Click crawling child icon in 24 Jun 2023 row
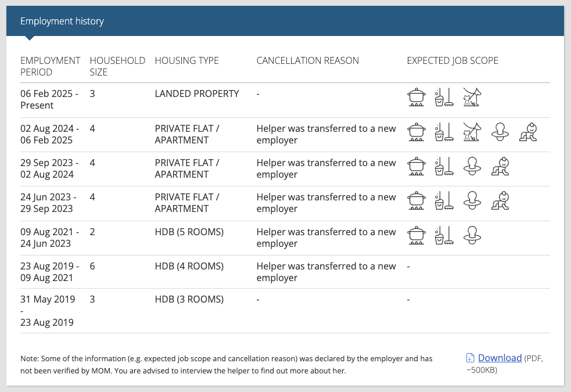Image resolution: width=571 pixels, height=392 pixels. pos(500,200)
